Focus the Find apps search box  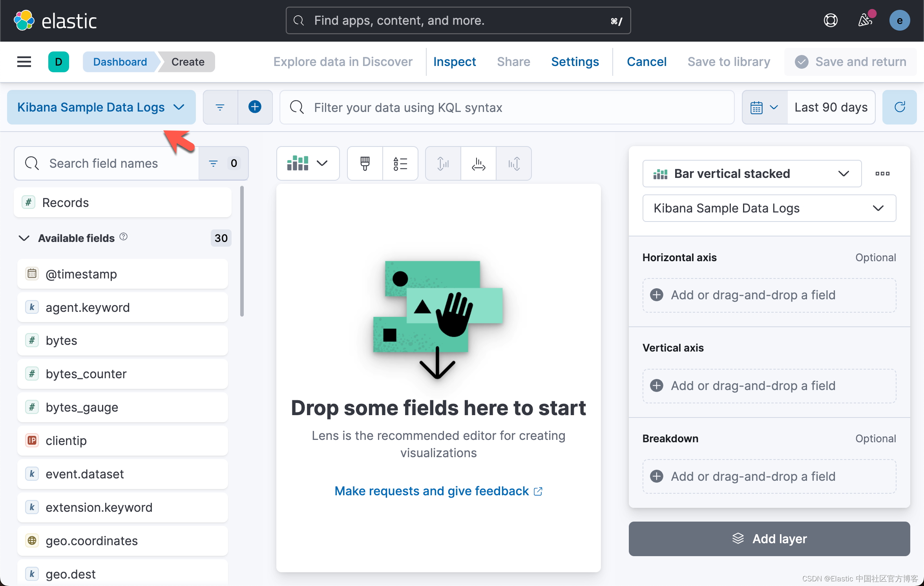(458, 20)
